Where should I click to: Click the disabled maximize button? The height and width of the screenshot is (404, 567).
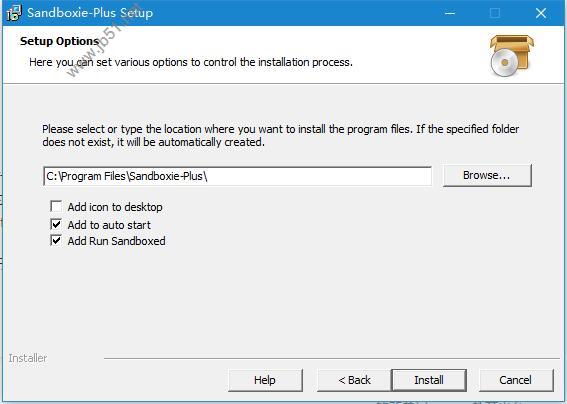click(495, 13)
